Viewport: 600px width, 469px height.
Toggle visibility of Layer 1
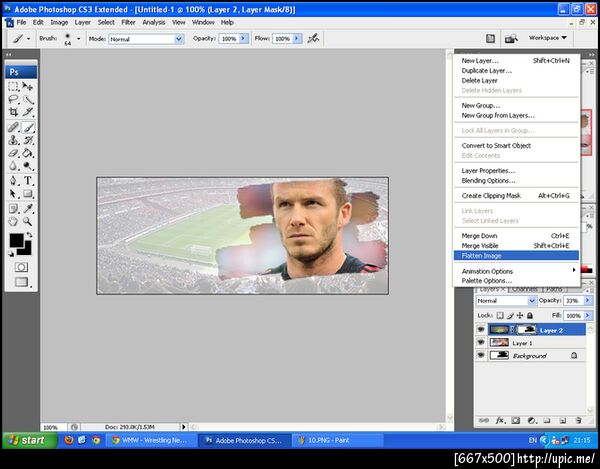[x=481, y=342]
